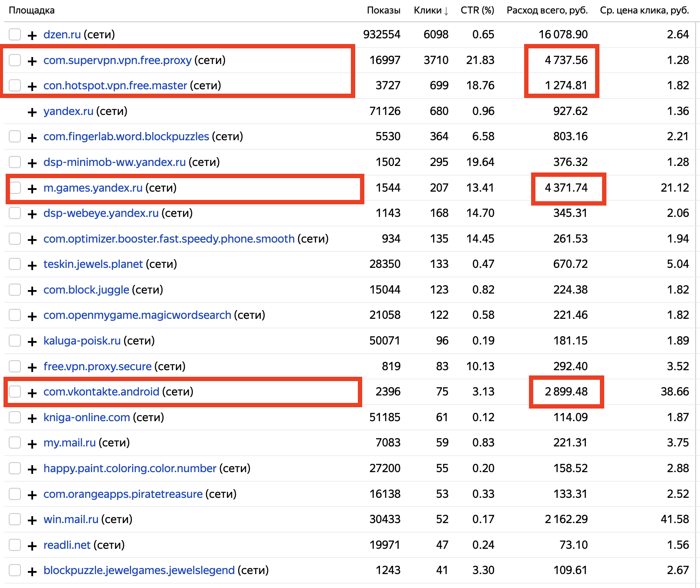Tick the checkbox for dzen.ru row
Image resolution: width=700 pixels, height=588 pixels.
coord(15,34)
